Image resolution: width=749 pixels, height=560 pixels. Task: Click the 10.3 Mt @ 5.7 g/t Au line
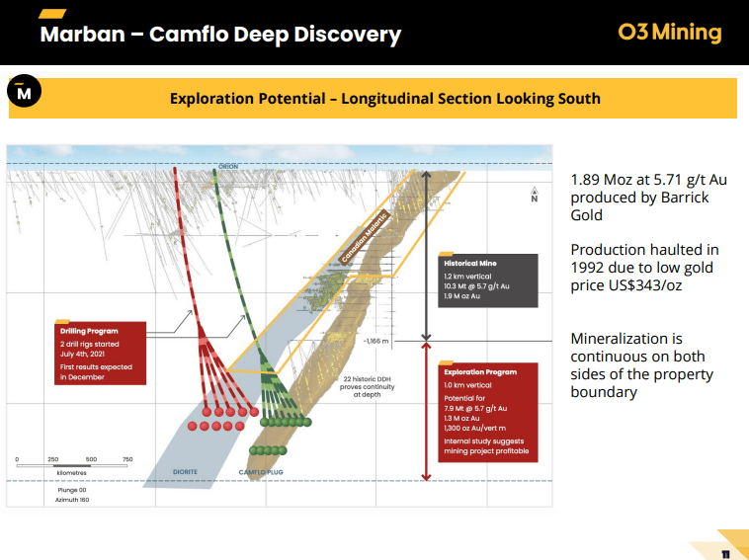tap(476, 286)
